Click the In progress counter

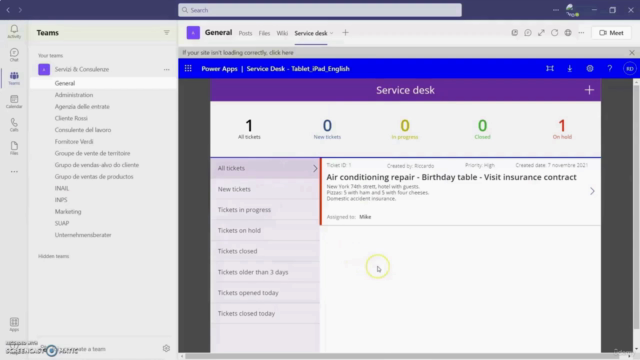(x=404, y=129)
